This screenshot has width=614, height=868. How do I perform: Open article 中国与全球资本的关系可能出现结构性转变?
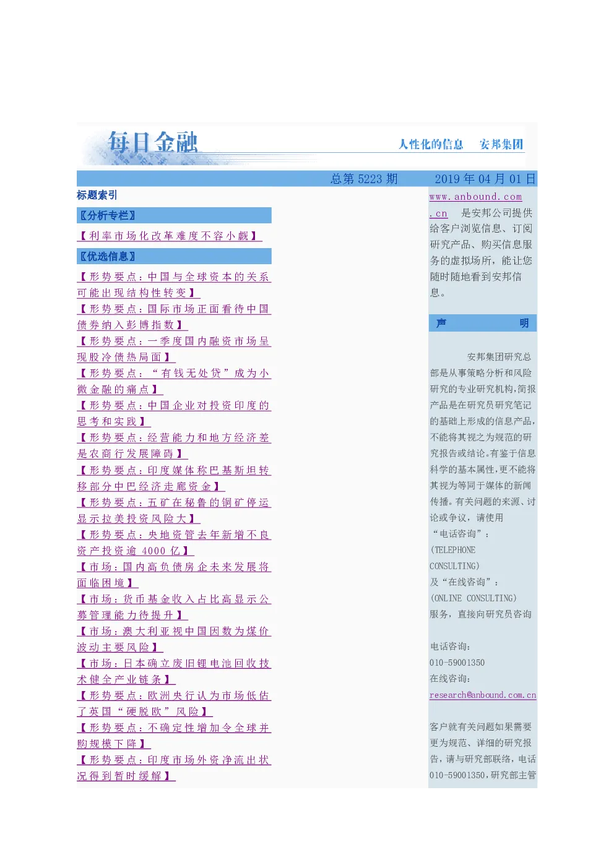(x=174, y=285)
